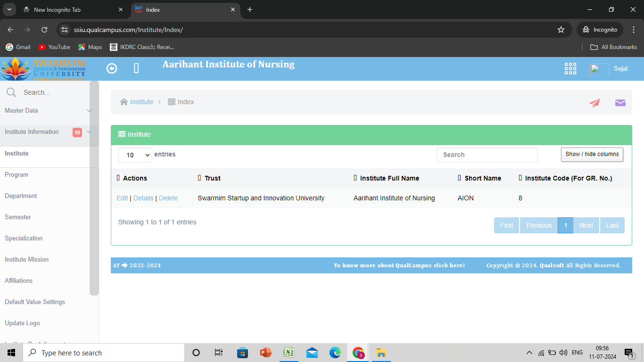This screenshot has height=362, width=644.
Task: Open the notification center icon
Action: pos(629,353)
